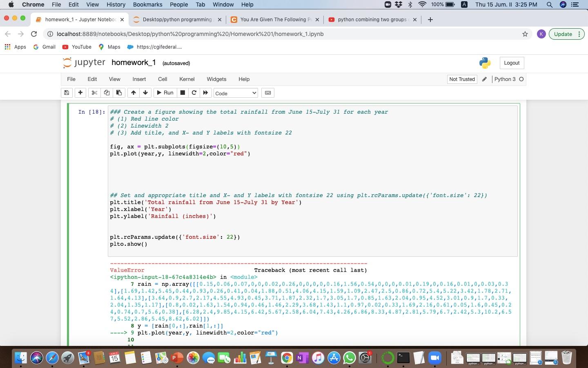Click inside the code cell editor
The height and width of the screenshot is (368, 588).
click(313, 180)
